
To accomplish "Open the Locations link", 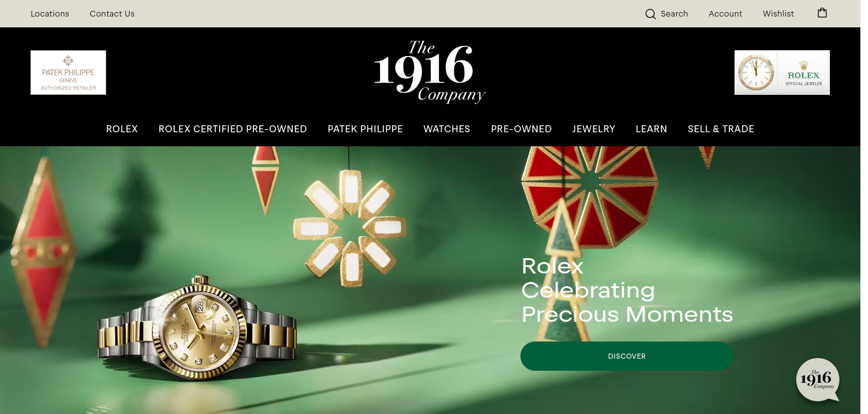I will coord(50,14).
